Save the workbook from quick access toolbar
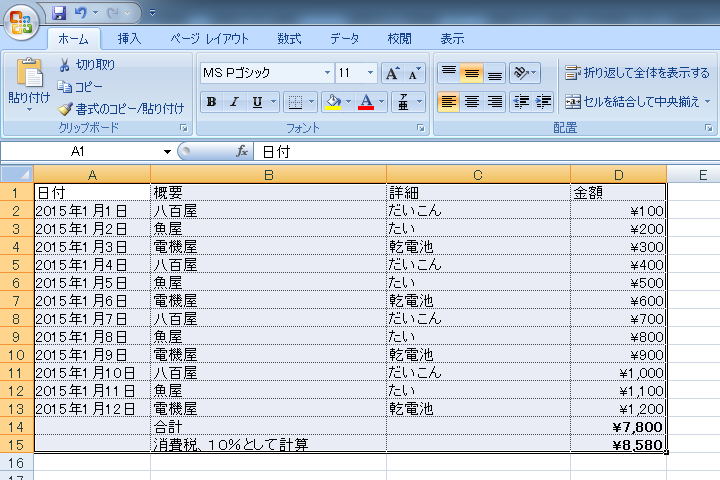The width and height of the screenshot is (720, 480). tap(59, 13)
